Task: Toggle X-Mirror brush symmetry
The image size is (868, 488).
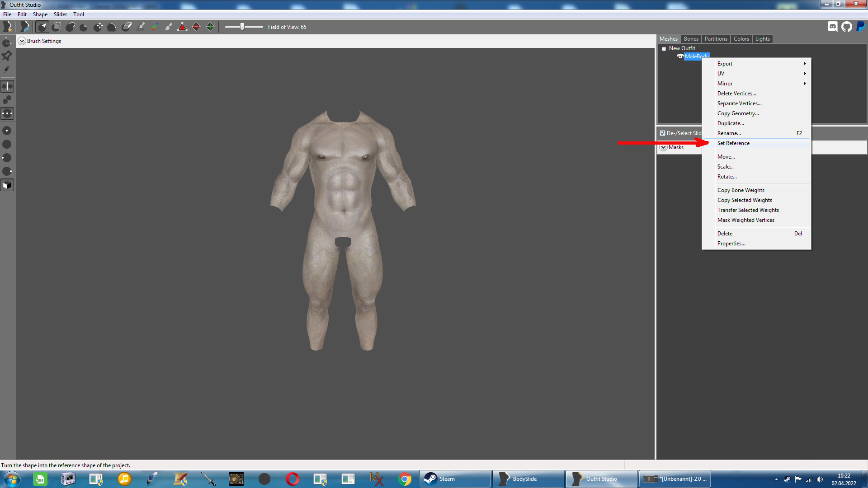Action: pos(7,86)
